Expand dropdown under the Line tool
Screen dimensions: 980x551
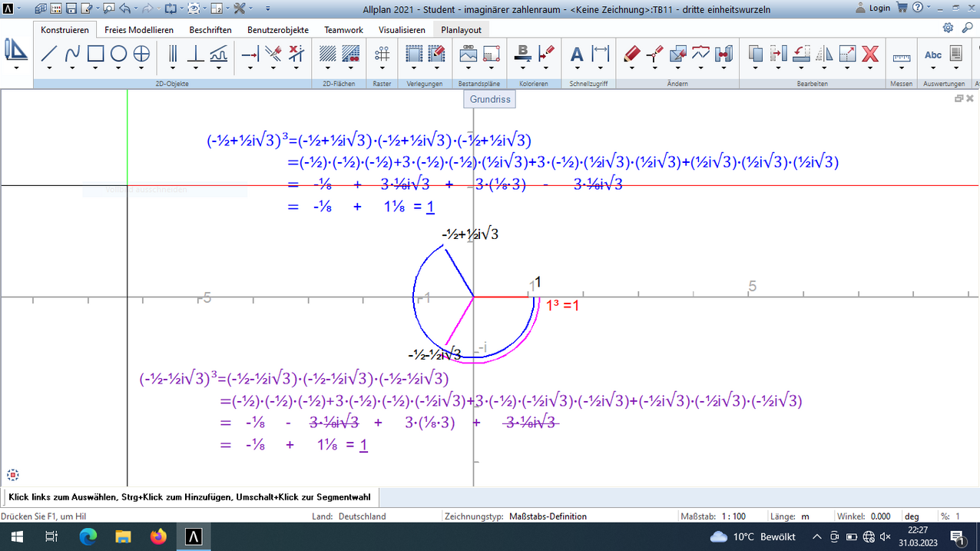click(49, 68)
